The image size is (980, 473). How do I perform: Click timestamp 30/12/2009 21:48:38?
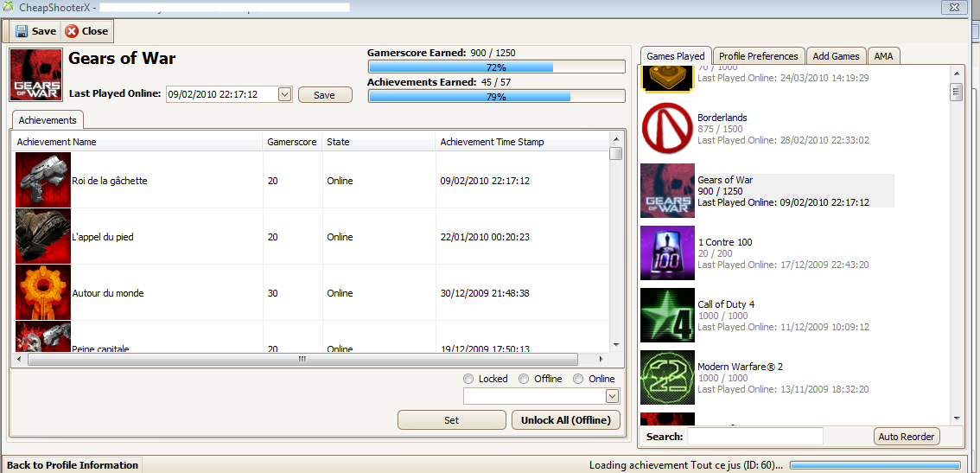[485, 293]
